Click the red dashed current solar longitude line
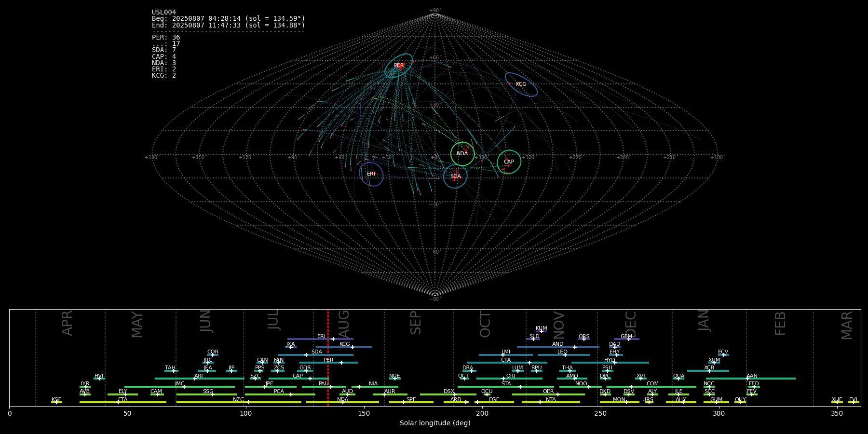 [x=328, y=357]
